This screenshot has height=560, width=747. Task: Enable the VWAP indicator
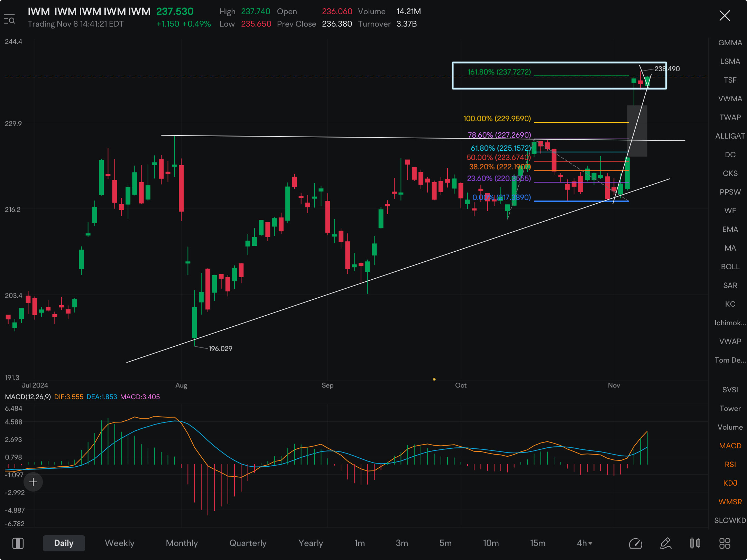(x=730, y=342)
